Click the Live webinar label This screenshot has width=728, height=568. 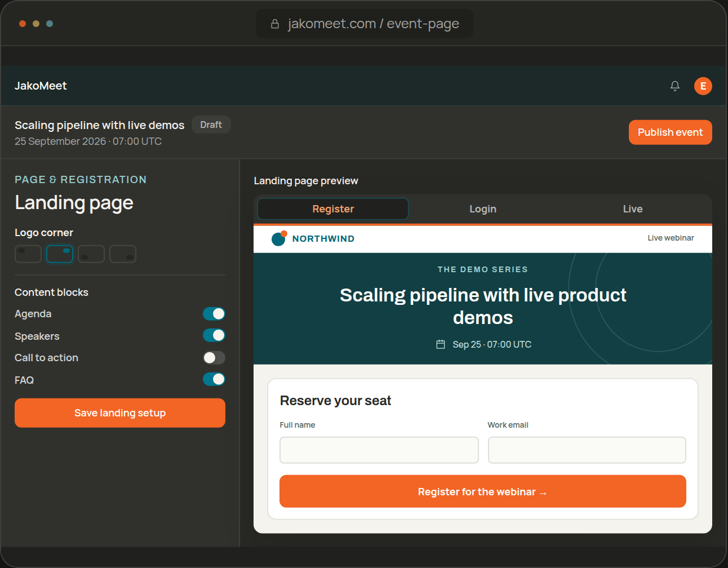coord(671,238)
